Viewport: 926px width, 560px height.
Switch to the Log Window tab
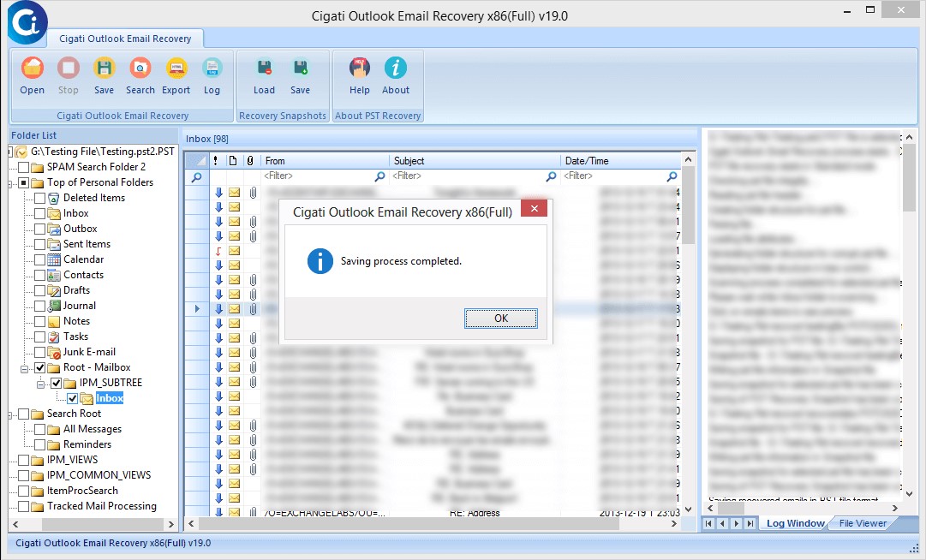coord(795,523)
